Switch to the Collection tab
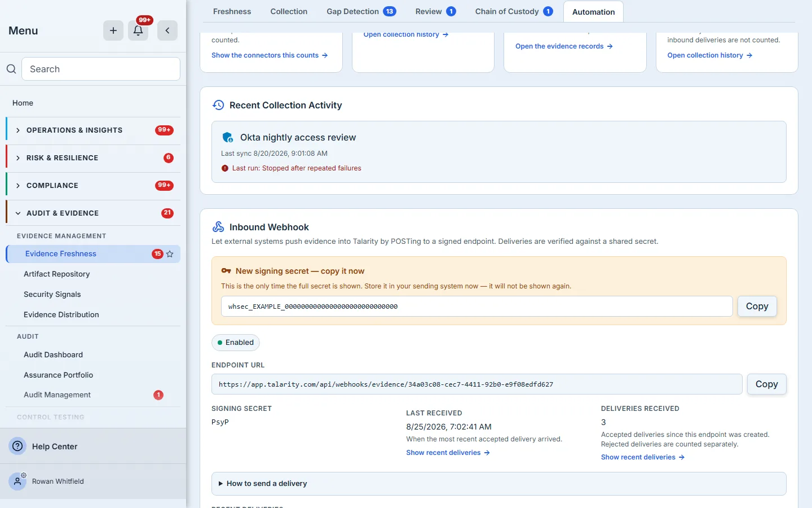The image size is (812, 508). click(x=289, y=11)
